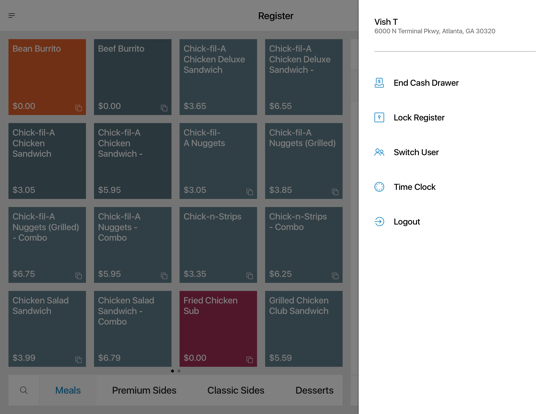Select Chick-fil-A Nuggets - Combo tile
Image resolution: width=552 pixels, height=414 pixels.
tap(133, 245)
